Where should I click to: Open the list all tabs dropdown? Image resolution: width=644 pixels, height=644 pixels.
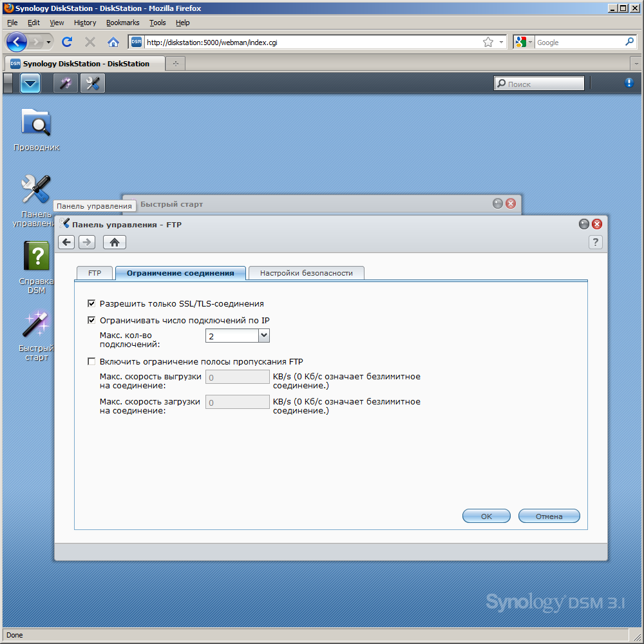(x=636, y=64)
